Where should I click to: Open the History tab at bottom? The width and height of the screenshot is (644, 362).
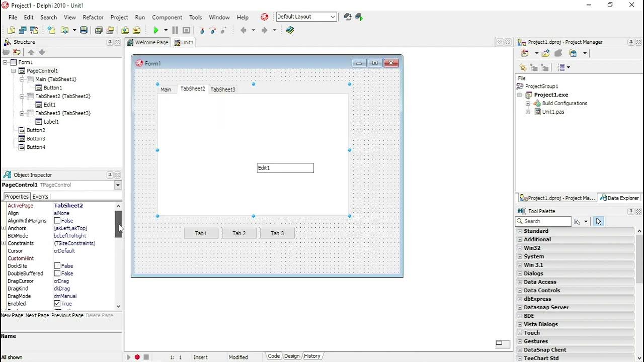(x=312, y=356)
